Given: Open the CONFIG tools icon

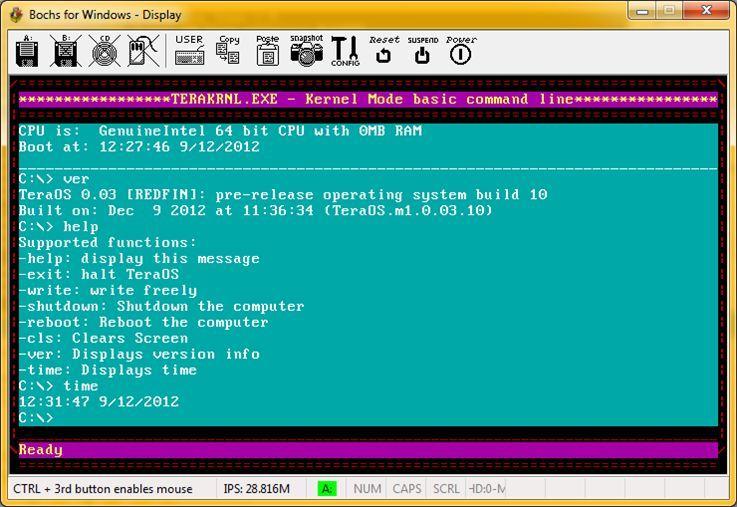Looking at the screenshot, I should [x=345, y=51].
